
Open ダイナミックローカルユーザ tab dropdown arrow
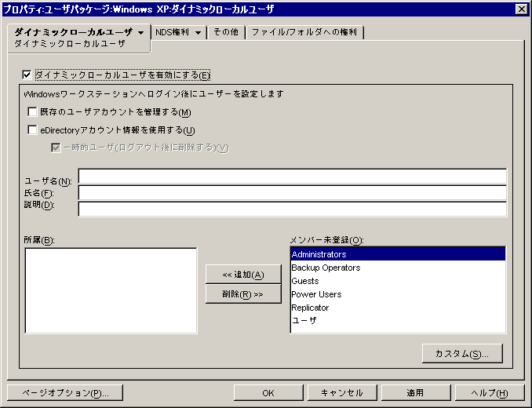(x=140, y=32)
